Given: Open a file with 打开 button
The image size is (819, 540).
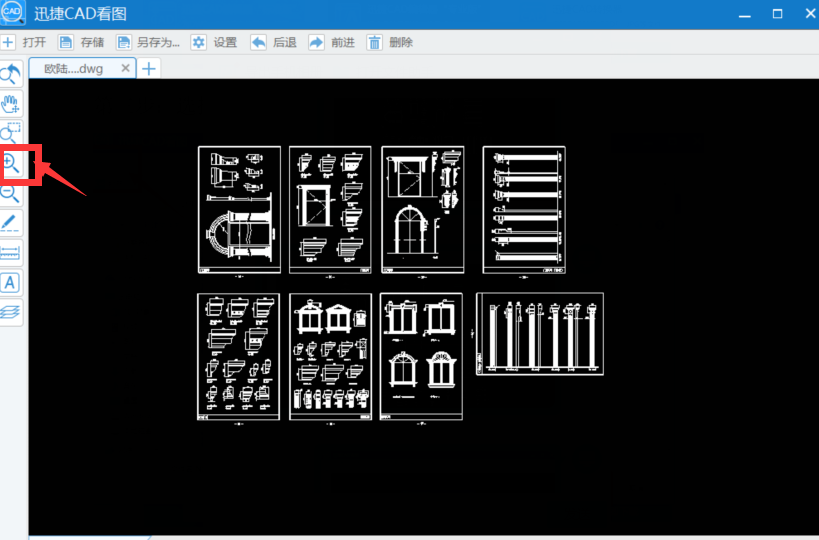Looking at the screenshot, I should (24, 42).
